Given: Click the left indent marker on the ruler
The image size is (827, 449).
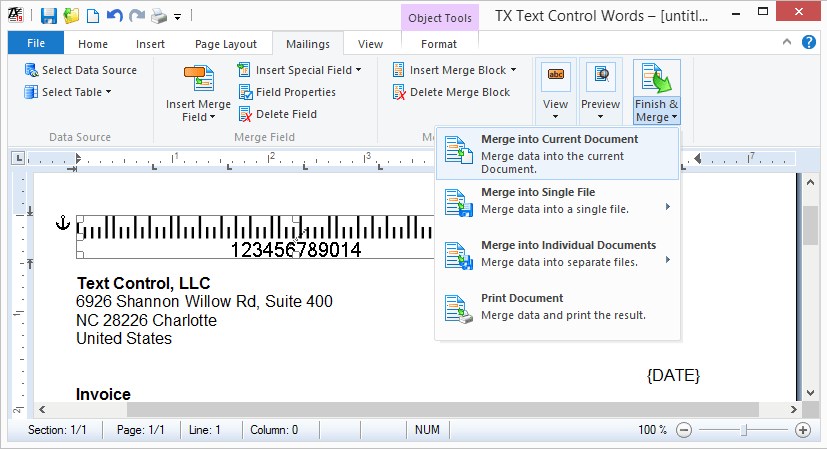Looking at the screenshot, I should point(78,158).
